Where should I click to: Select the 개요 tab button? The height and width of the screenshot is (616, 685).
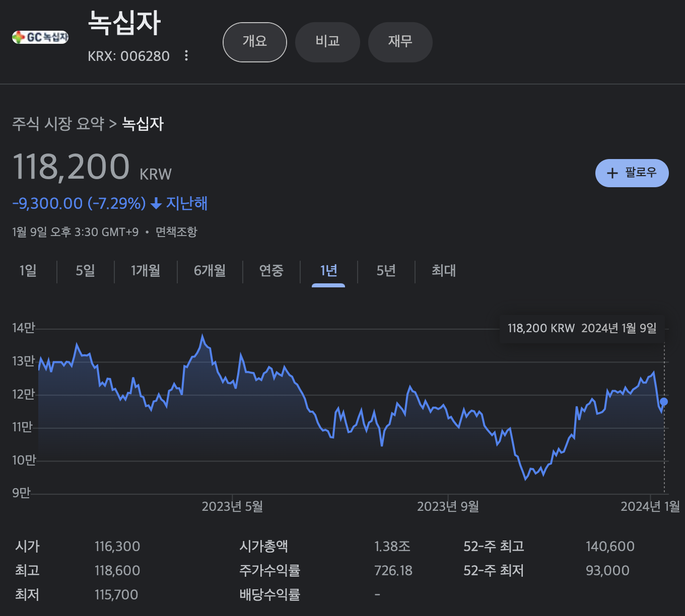tap(255, 42)
